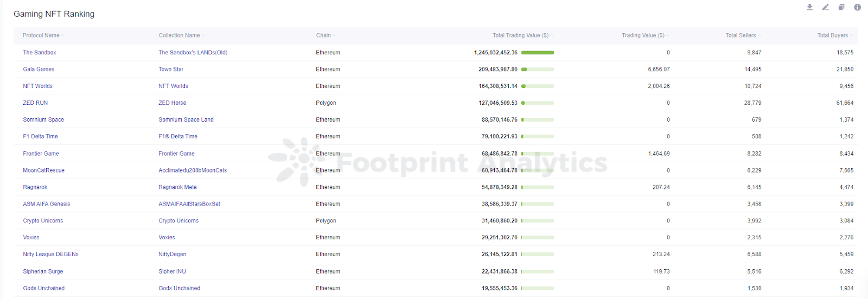Select the value 209,483,987.80
The height and width of the screenshot is (299, 868).
pos(498,69)
